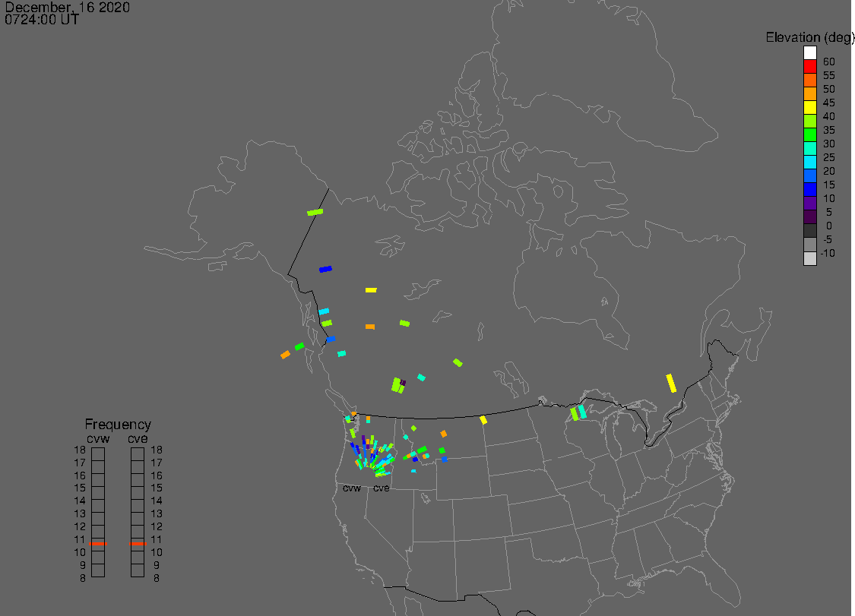Viewport: 855px width, 616px height.
Task: Click the 'cvw' site label on the map
Action: point(352,488)
